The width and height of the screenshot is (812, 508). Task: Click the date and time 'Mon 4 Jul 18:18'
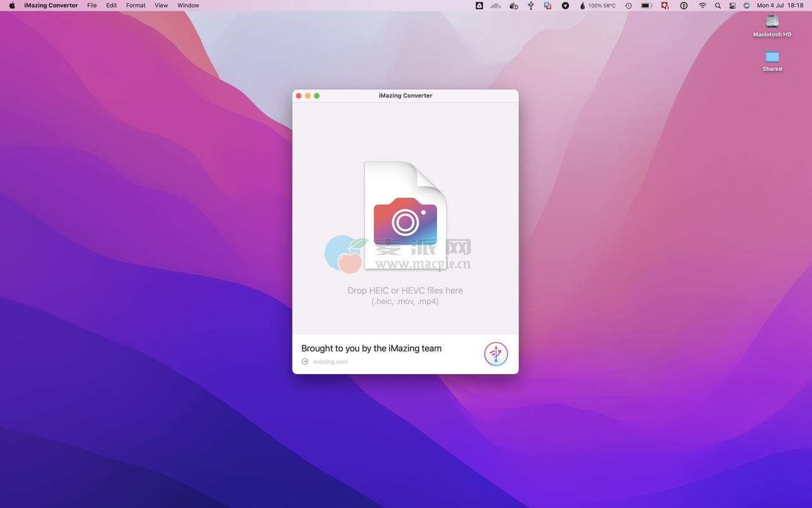(780, 6)
